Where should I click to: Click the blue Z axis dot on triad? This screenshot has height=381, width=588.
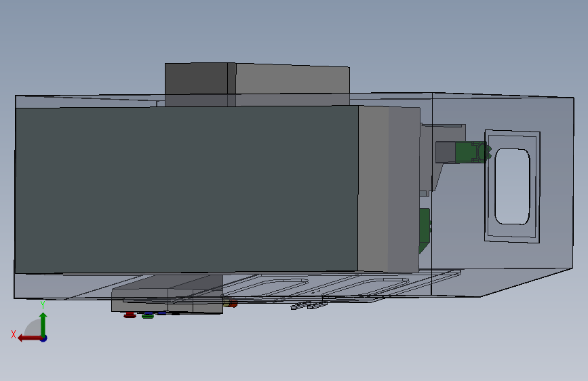pyautogui.click(x=44, y=338)
